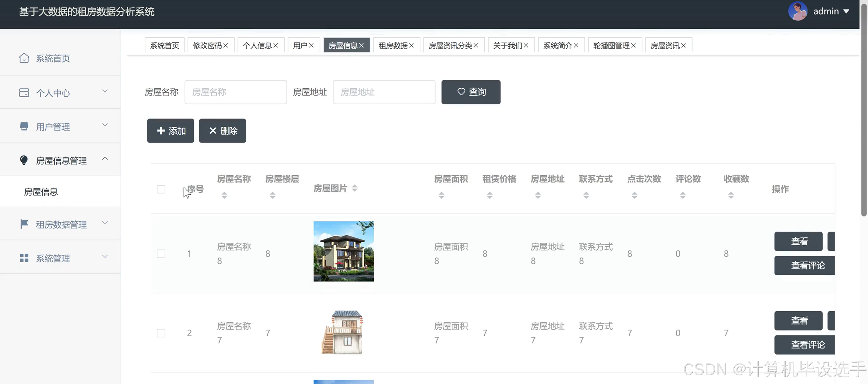The image size is (868, 384).
Task: Sort table by 评论数 column arrows
Action: (683, 195)
